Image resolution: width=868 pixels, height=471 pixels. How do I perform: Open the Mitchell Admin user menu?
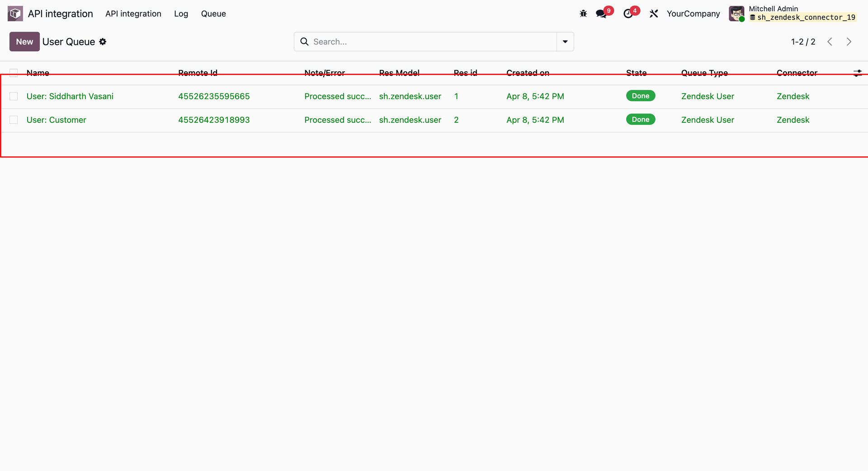click(793, 14)
